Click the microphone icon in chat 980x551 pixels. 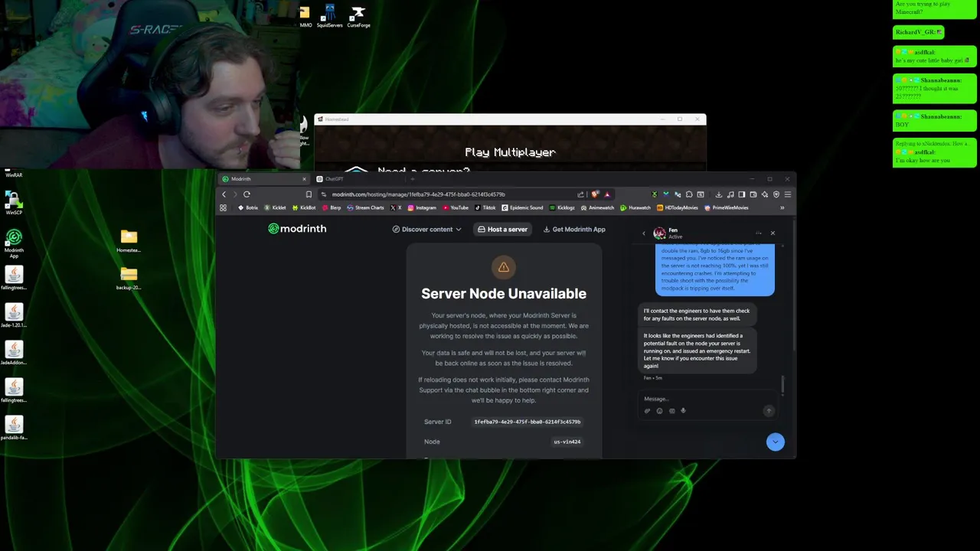683,411
